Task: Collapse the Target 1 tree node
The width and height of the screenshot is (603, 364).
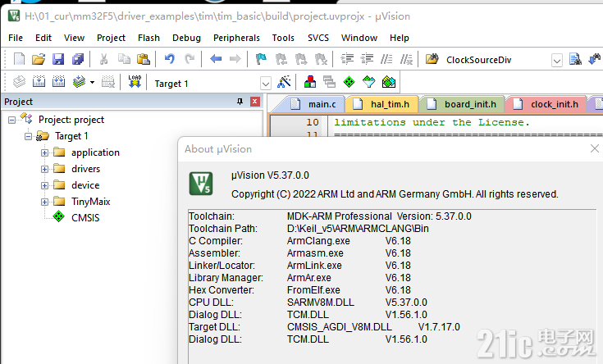Action: [28, 136]
